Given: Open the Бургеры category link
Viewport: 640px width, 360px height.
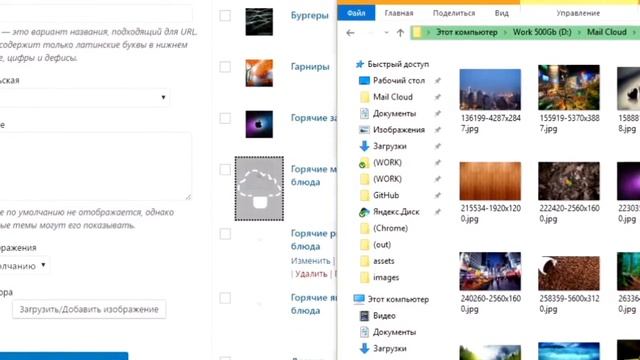Looking at the screenshot, I should pyautogui.click(x=309, y=16).
